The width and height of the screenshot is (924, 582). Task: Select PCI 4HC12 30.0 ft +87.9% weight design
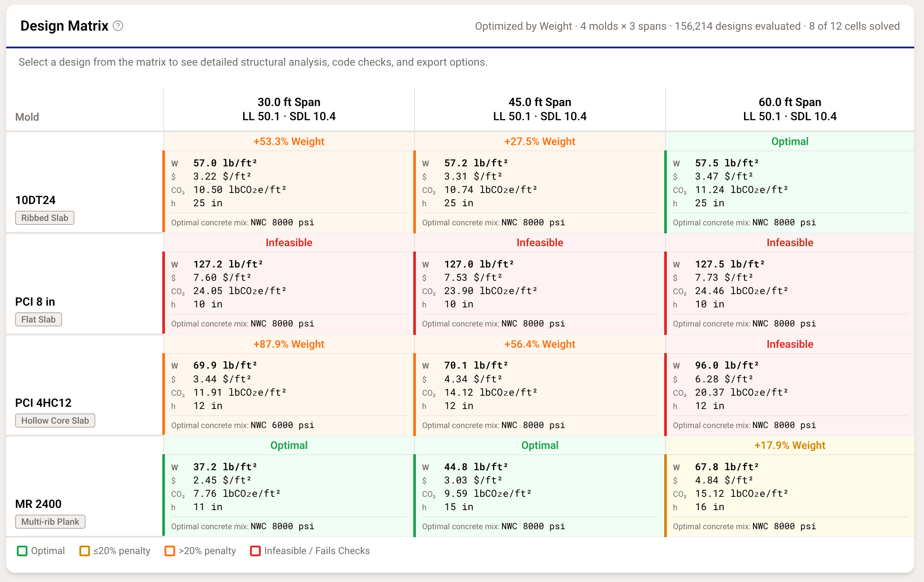289,385
